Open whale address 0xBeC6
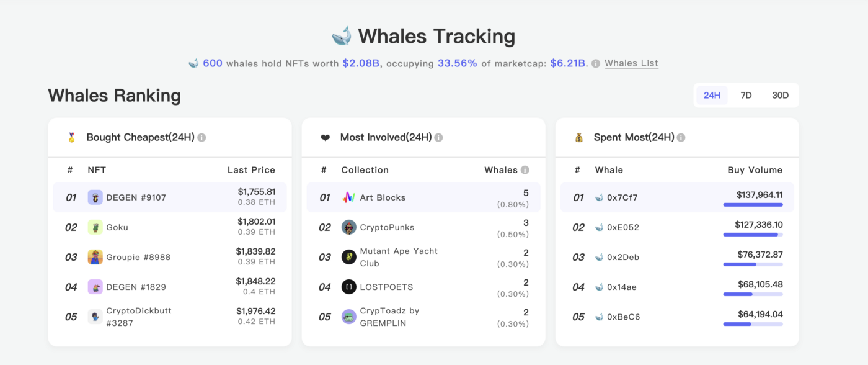 624,317
